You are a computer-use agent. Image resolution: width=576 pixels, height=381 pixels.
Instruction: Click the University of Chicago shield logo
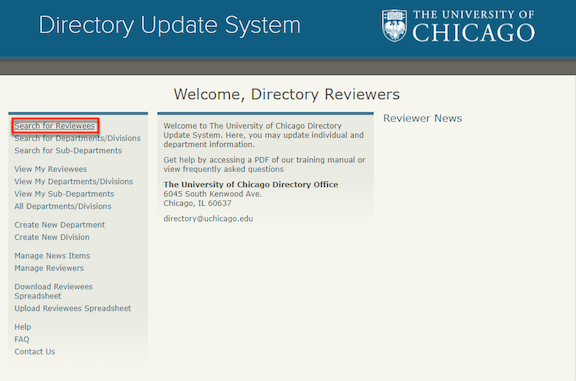[394, 26]
